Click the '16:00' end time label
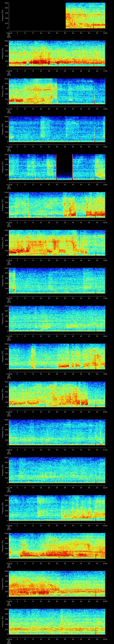Viewport: 114px width, 644px height. pyautogui.click(x=105, y=260)
